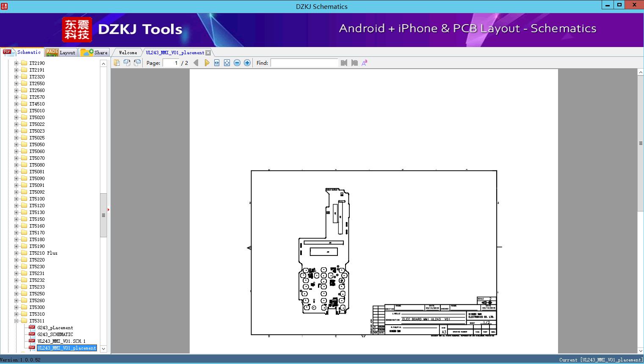Zoom in with the plus icon
Viewport: 644px width, 364px height.
click(x=247, y=63)
